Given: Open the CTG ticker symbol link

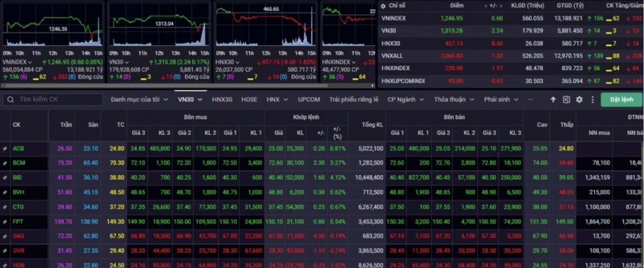Looking at the screenshot, I should 19,206.
